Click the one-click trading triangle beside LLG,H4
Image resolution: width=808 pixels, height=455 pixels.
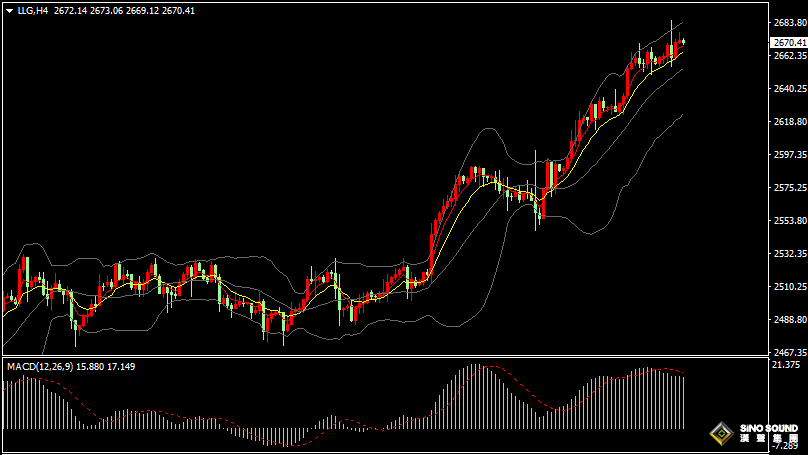tap(9, 10)
